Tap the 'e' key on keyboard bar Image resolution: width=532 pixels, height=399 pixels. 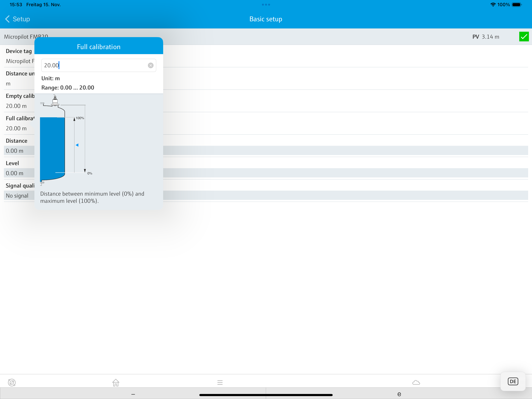click(x=399, y=394)
